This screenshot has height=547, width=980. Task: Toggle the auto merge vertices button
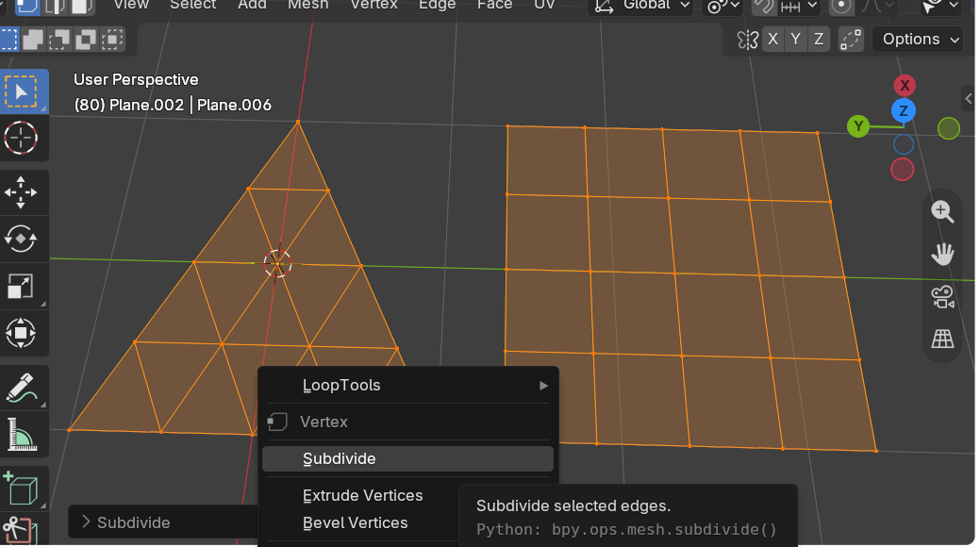(x=851, y=40)
